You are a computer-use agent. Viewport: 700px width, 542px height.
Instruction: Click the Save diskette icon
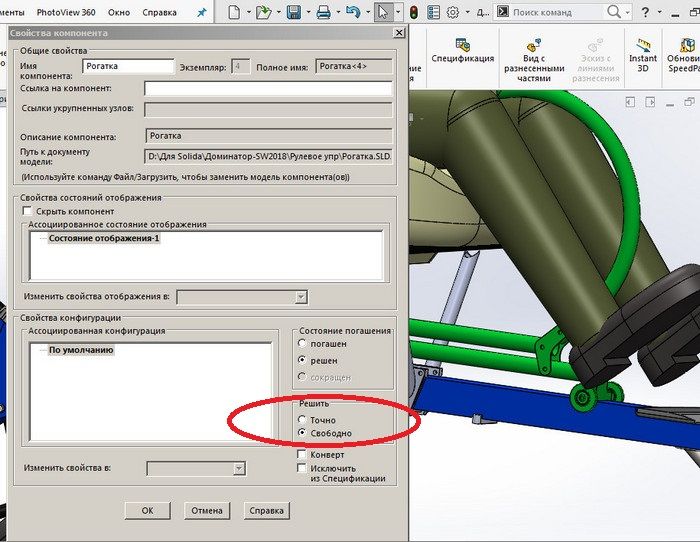(x=293, y=13)
